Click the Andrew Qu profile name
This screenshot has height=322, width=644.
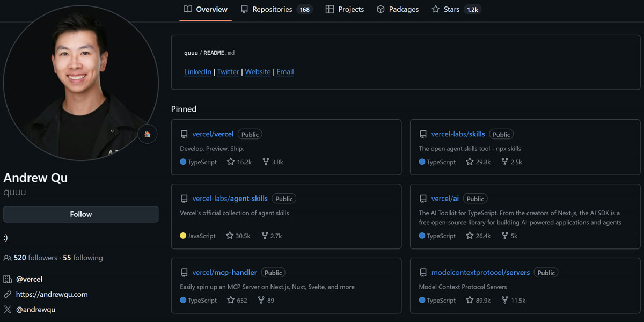tap(35, 178)
